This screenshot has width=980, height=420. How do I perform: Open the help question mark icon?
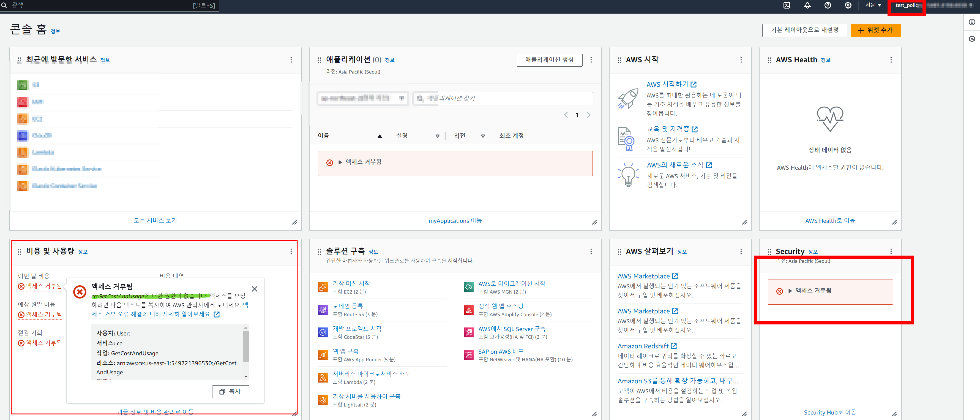pos(828,5)
